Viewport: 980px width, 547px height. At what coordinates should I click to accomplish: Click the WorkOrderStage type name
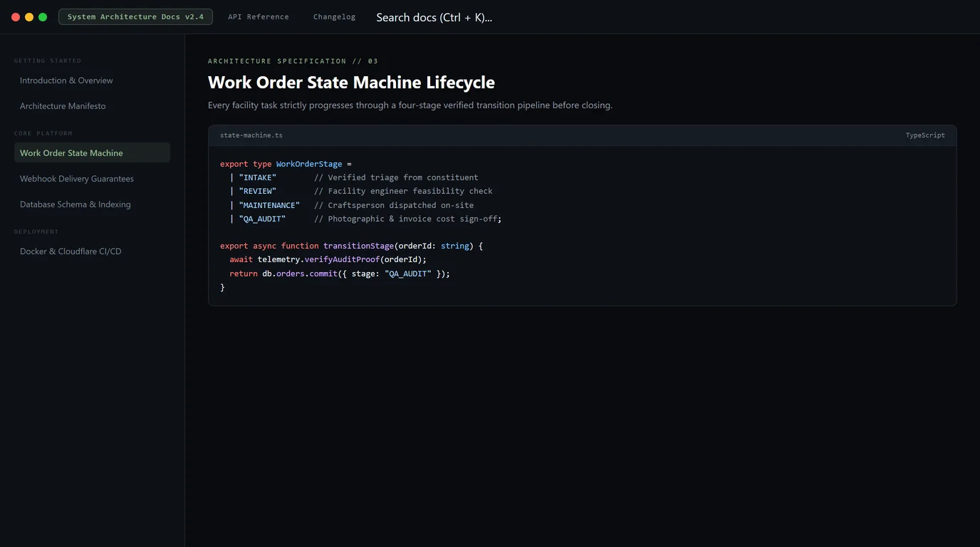309,164
